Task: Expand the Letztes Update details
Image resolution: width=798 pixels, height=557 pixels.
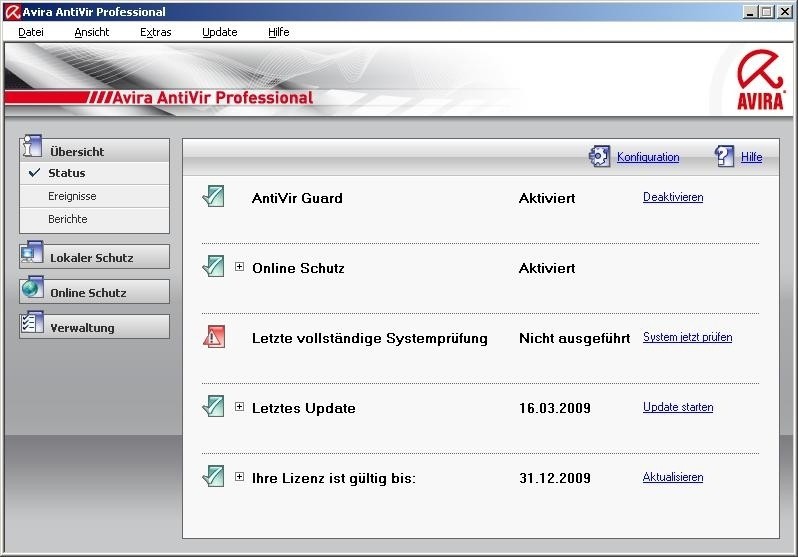Action: point(239,406)
